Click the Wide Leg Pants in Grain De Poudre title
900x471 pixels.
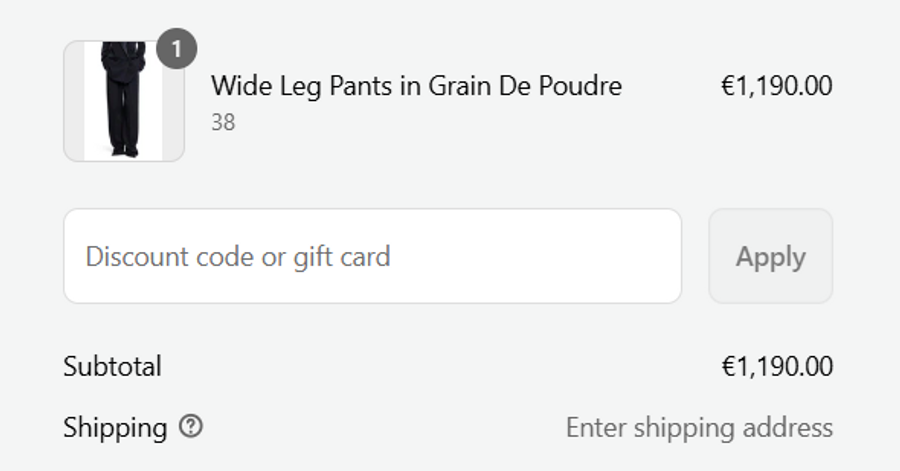click(x=416, y=86)
